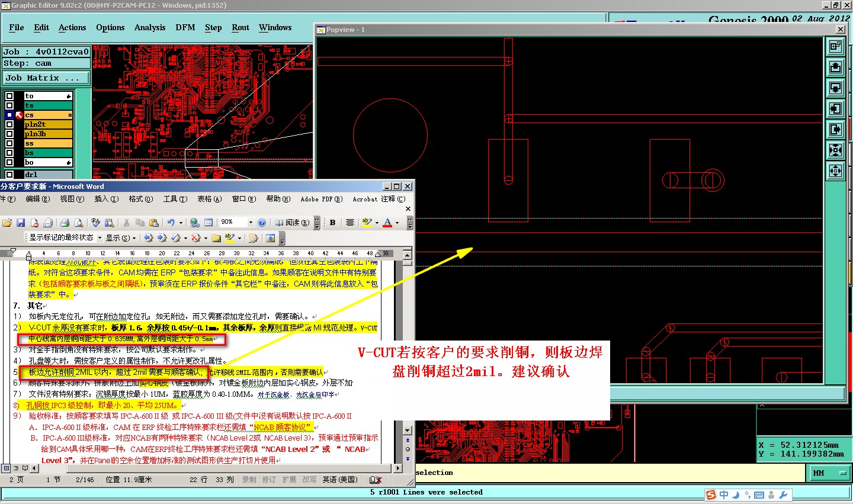Toggle the 'ss' layer checkbox
Viewport: 853px width, 504px height.
[x=9, y=143]
